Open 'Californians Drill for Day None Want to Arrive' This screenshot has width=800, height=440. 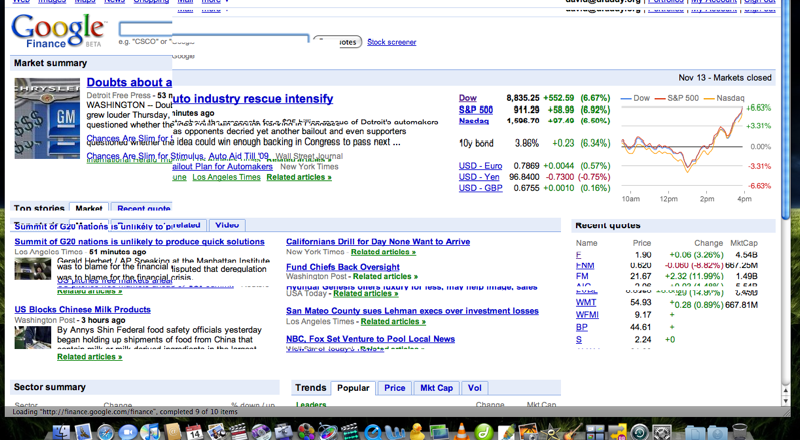point(378,241)
